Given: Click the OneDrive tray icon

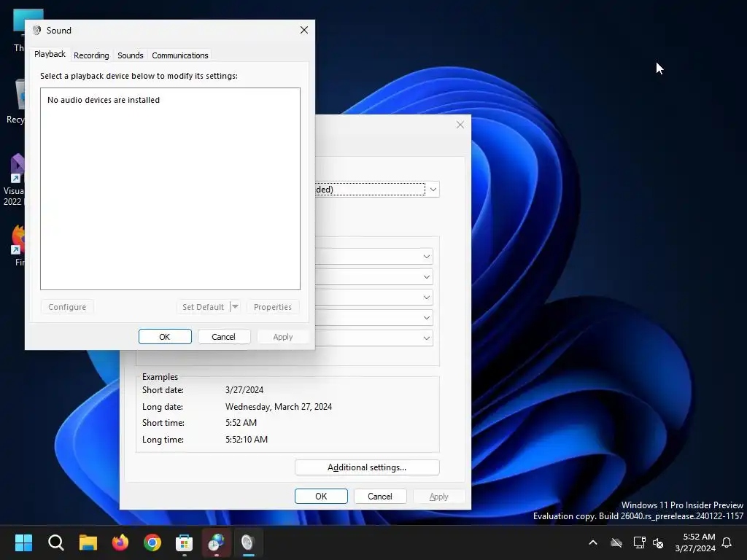Looking at the screenshot, I should coord(616,542).
